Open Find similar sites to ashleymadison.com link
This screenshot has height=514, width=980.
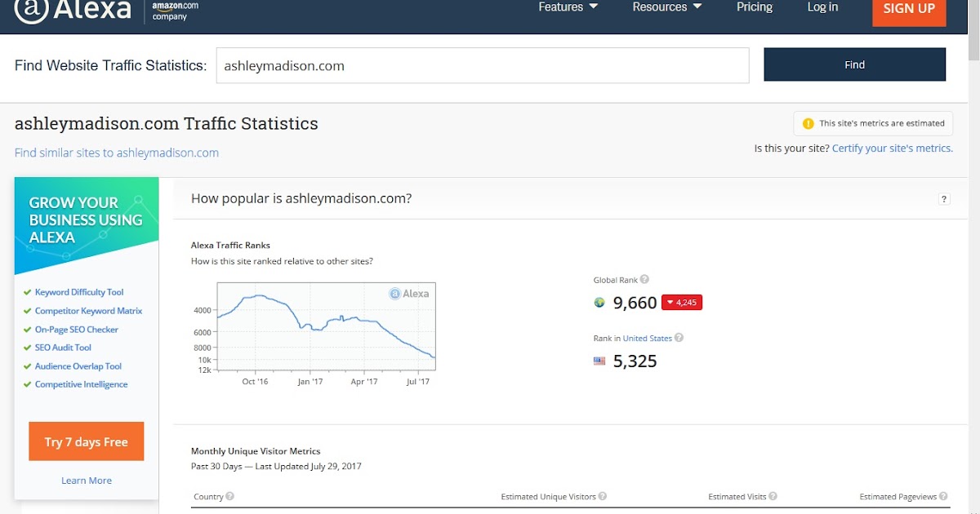(x=117, y=153)
